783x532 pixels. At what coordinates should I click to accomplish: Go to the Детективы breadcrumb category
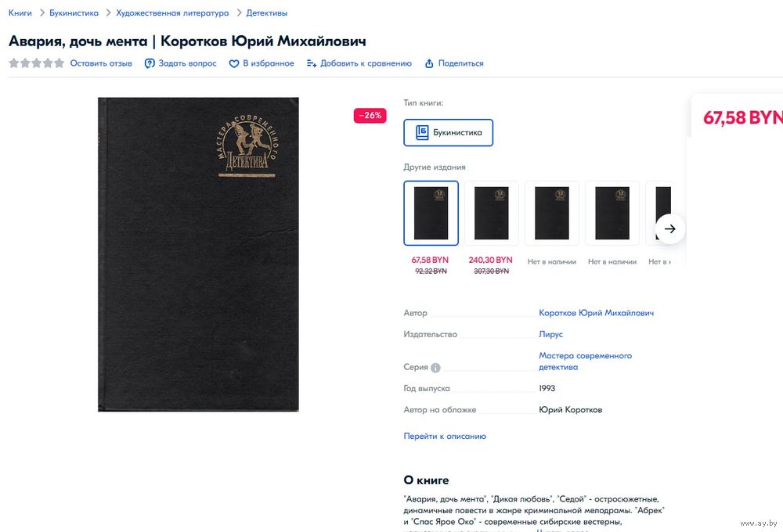click(x=267, y=13)
